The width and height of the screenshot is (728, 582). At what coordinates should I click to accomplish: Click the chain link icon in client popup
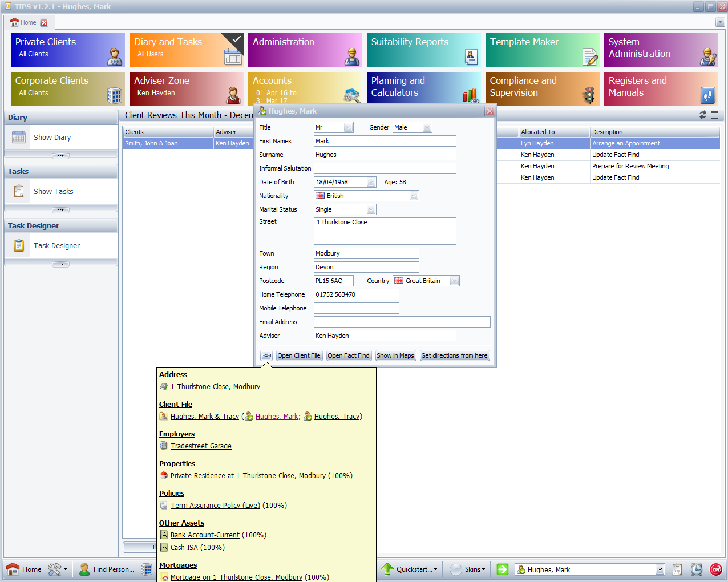pos(266,355)
